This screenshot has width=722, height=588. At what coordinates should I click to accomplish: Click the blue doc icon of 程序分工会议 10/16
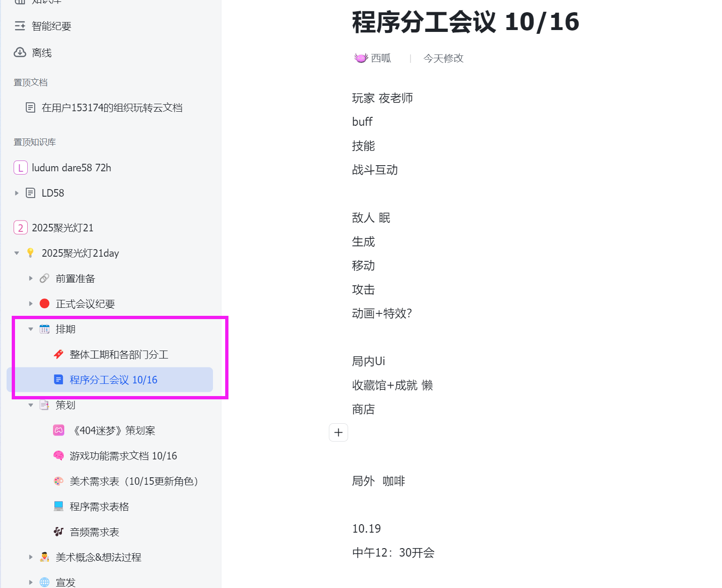(x=59, y=380)
